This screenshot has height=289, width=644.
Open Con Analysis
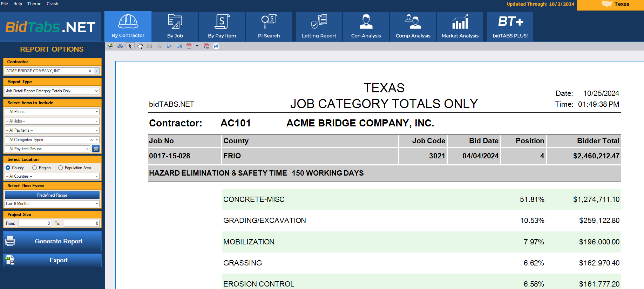click(x=366, y=27)
